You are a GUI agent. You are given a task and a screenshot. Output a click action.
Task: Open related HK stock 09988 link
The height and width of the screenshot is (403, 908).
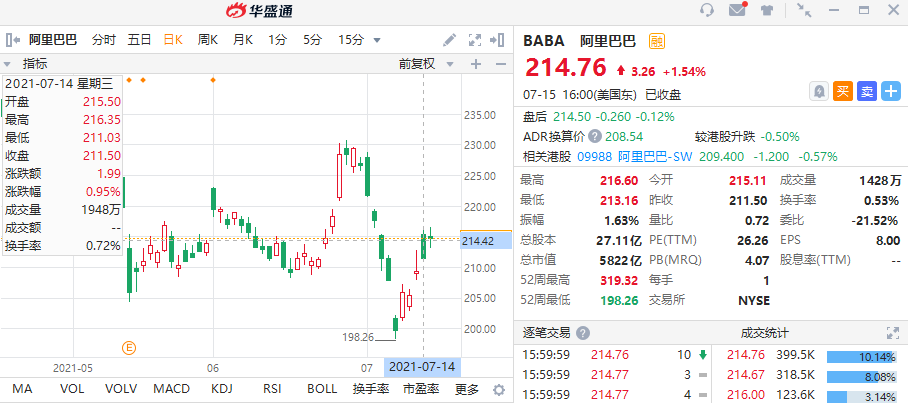[x=595, y=157]
